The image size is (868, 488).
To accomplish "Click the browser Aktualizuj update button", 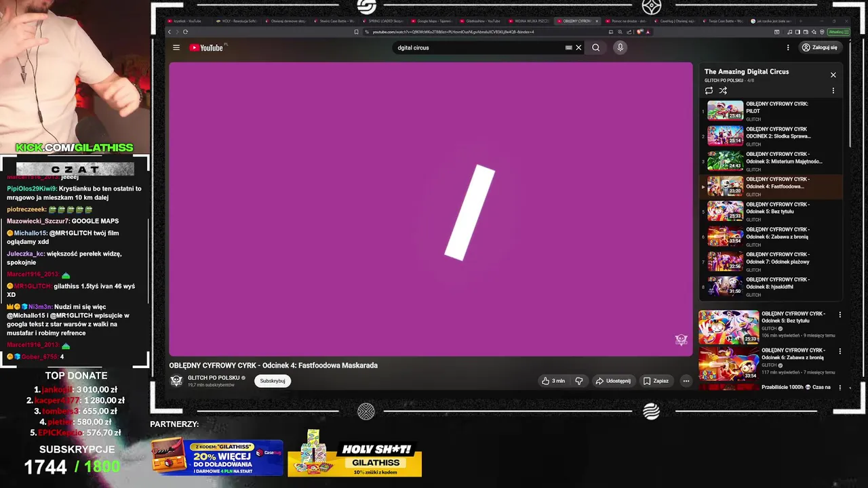I will pyautogui.click(x=838, y=32).
